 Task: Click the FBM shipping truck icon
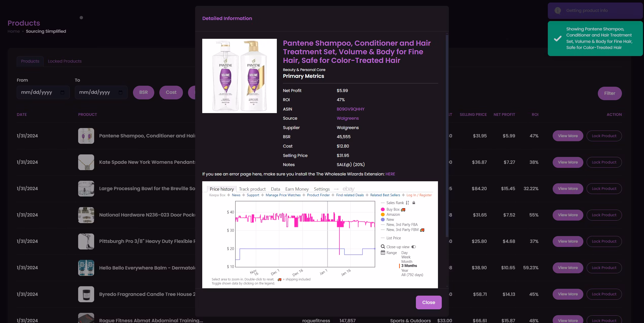422,230
